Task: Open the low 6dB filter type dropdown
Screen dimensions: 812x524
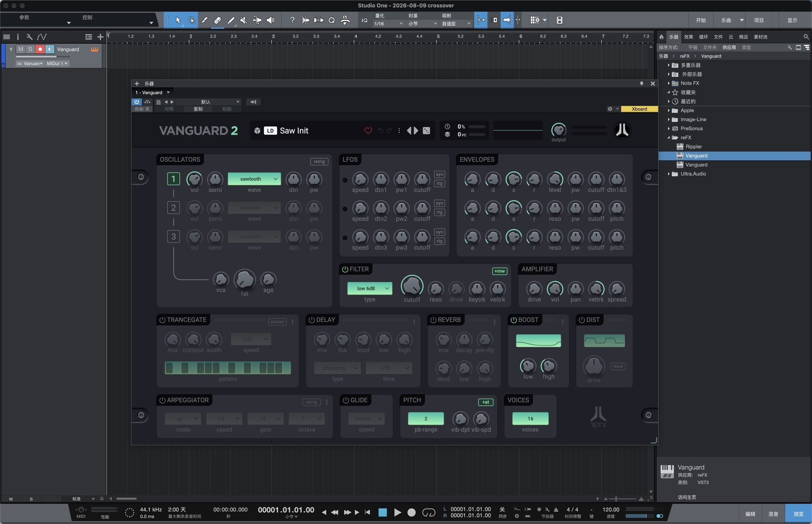Action: (x=370, y=289)
